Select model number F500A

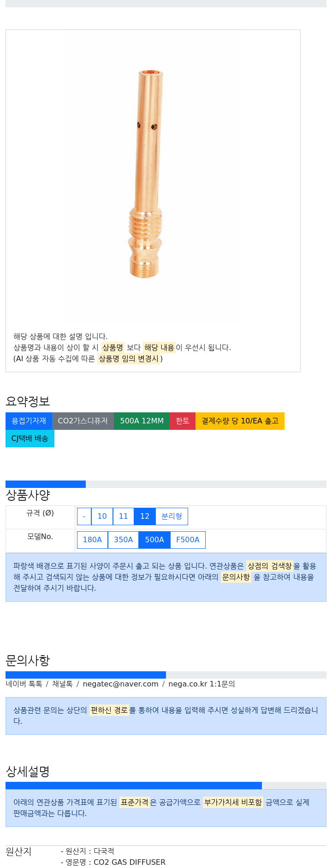coord(188,540)
